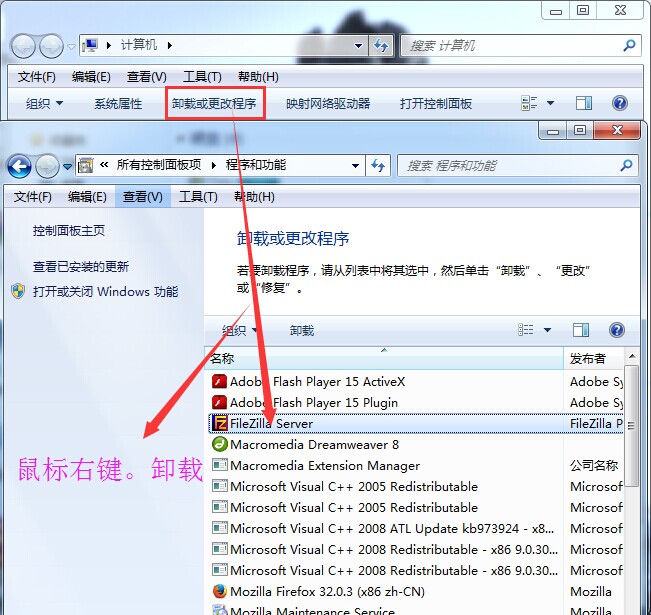
Task: Sort by 发布者 column header
Action: [x=594, y=358]
